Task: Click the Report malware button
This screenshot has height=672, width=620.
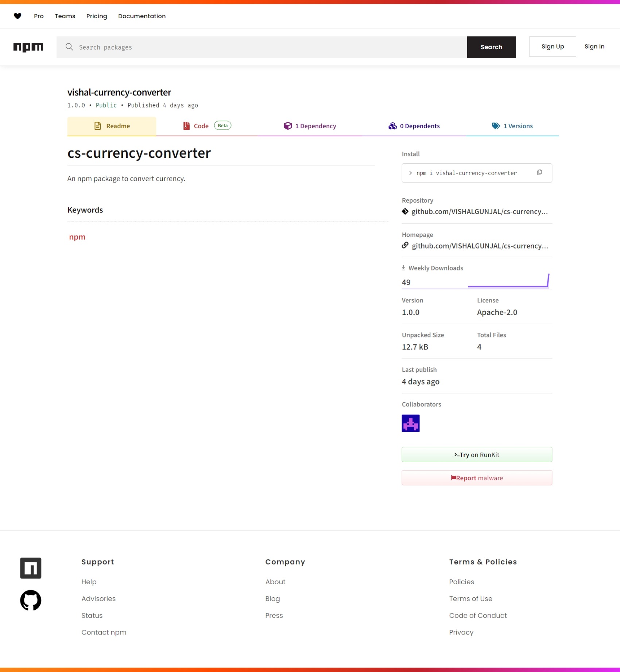Action: pos(477,478)
